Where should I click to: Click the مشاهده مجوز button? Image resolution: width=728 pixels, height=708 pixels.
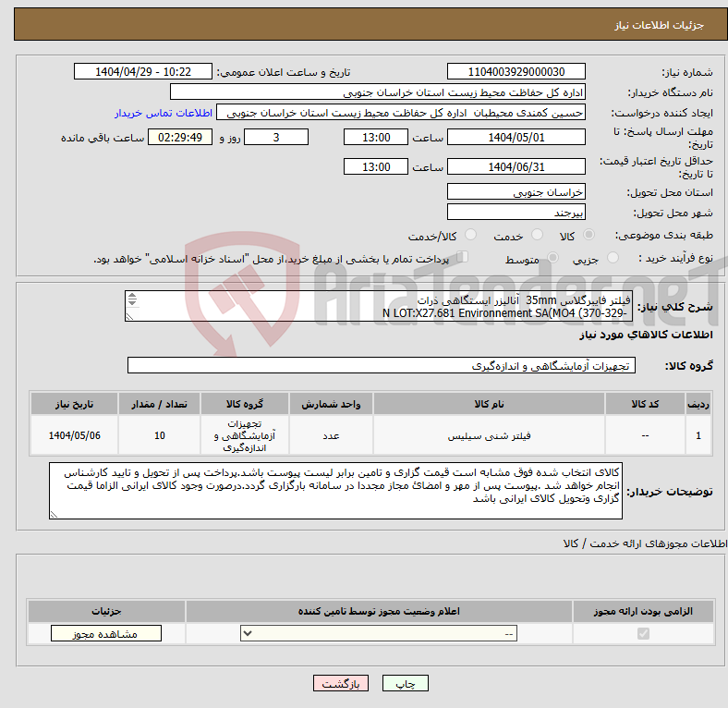pyautogui.click(x=106, y=633)
